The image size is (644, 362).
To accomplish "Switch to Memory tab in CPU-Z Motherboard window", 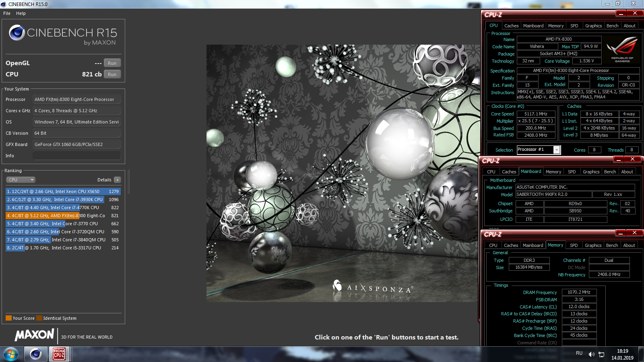I will point(553,172).
